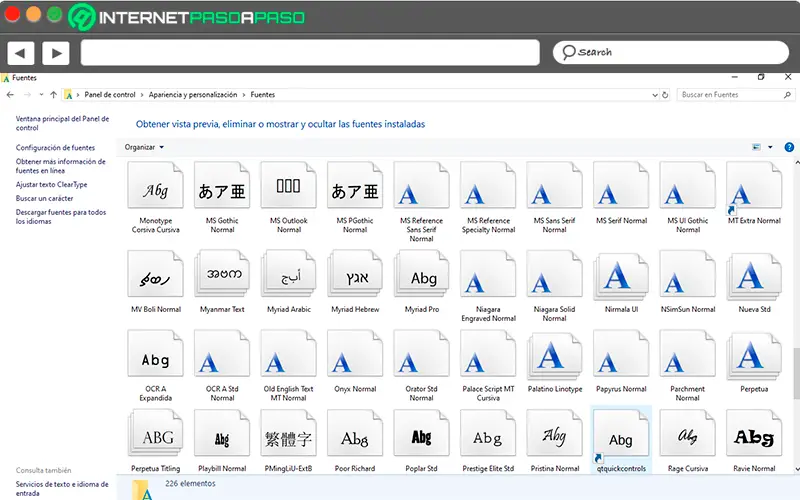The width and height of the screenshot is (800, 500).
Task: Select the Myriad Arabic font icon
Action: 288,273
